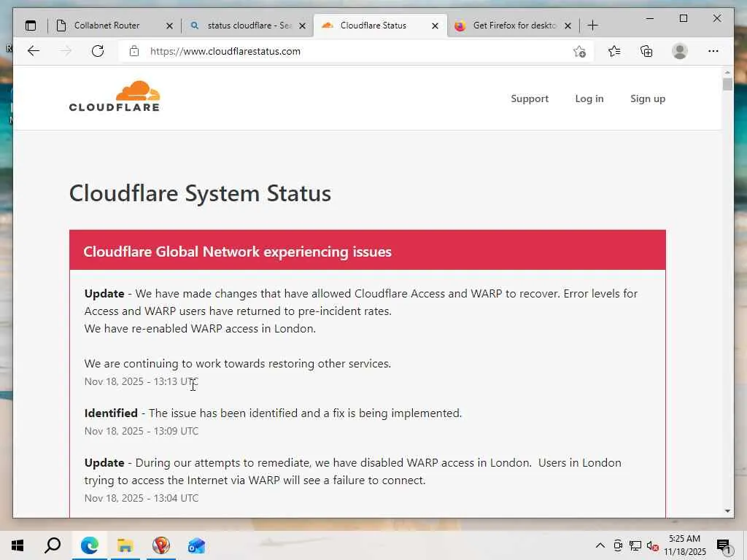Click 'We are continuing to work towards restoring' line
The height and width of the screenshot is (560, 747).
238,363
